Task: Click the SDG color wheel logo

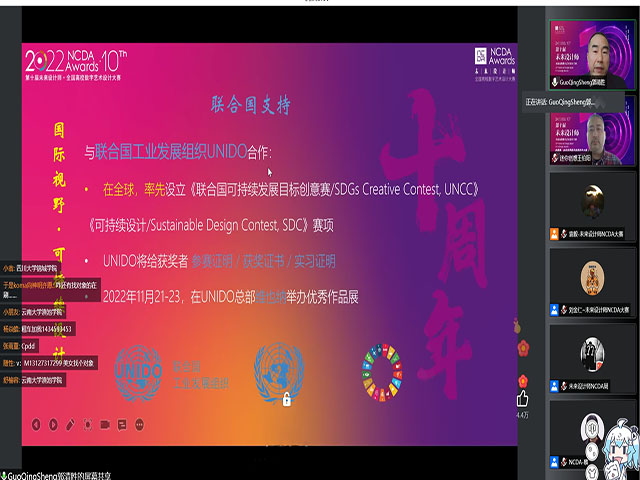Action: [x=382, y=372]
